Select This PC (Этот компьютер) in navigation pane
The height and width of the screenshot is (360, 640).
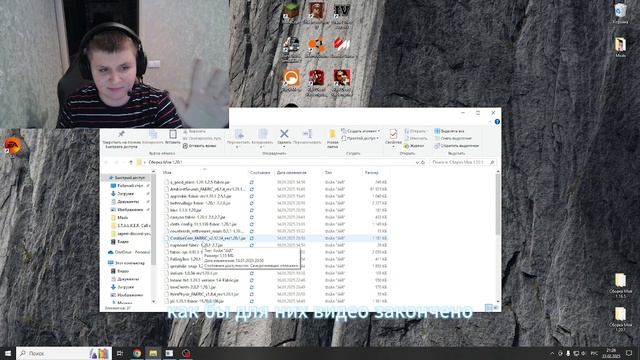127,263
